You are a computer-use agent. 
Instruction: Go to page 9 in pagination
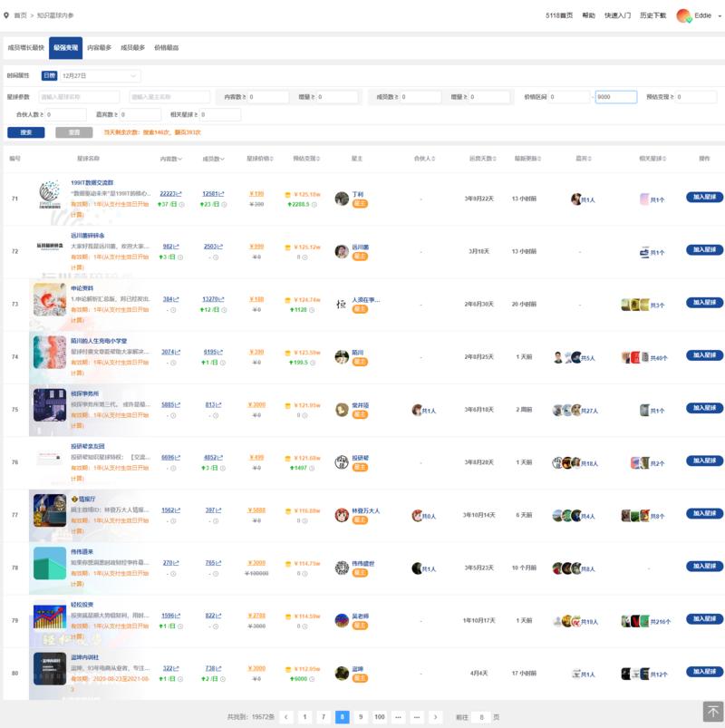(361, 717)
